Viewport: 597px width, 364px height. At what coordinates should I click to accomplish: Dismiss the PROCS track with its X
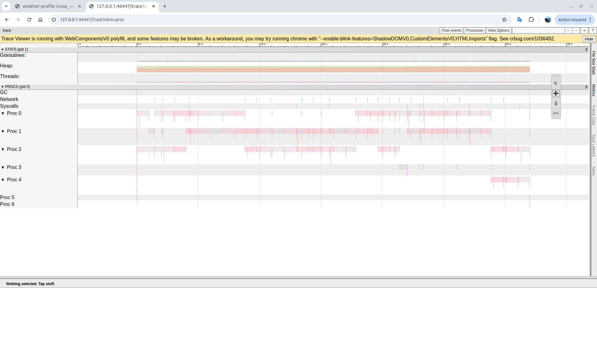coord(586,87)
